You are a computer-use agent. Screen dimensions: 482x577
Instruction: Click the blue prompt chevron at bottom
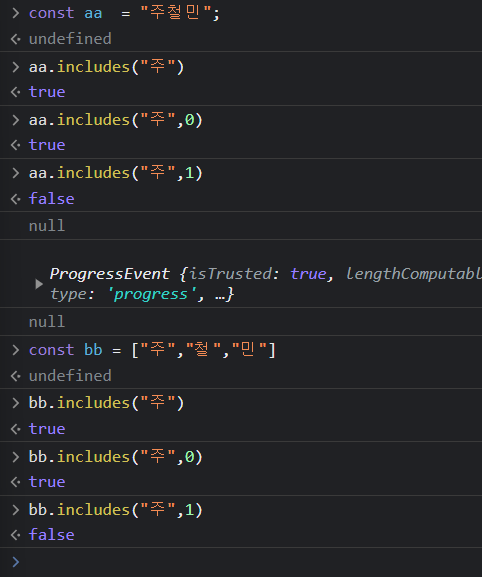pyautogui.click(x=15, y=562)
